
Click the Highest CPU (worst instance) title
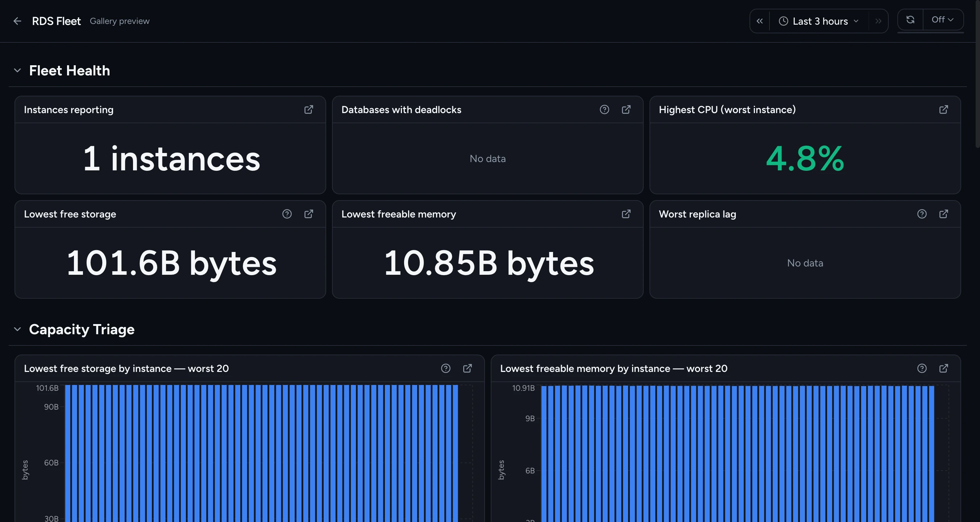(727, 109)
